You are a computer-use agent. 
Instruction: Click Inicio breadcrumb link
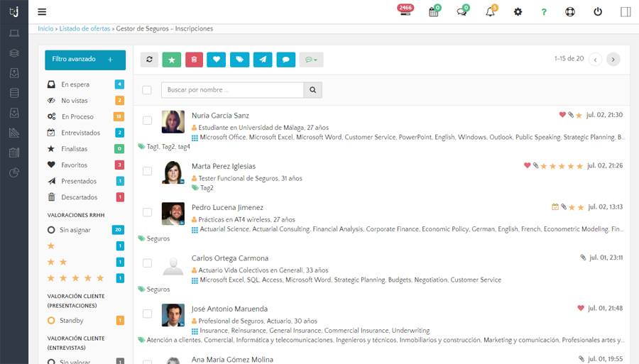coord(45,28)
